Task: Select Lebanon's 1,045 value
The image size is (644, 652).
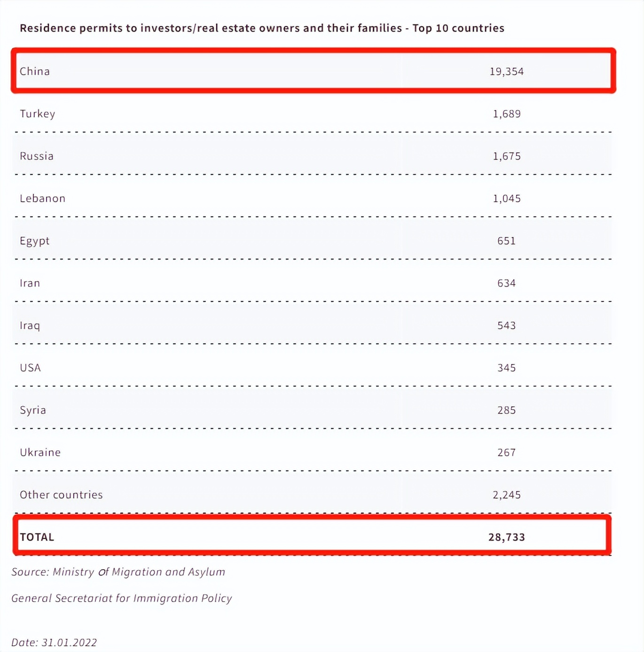Action: tap(506, 199)
